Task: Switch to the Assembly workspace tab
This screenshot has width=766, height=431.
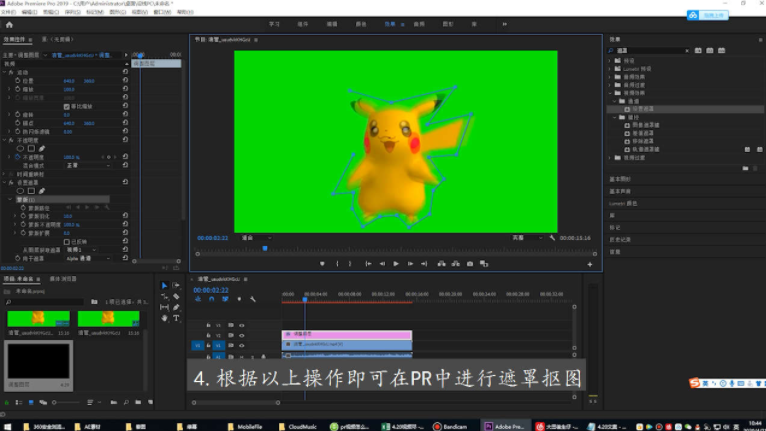Action: (x=303, y=24)
